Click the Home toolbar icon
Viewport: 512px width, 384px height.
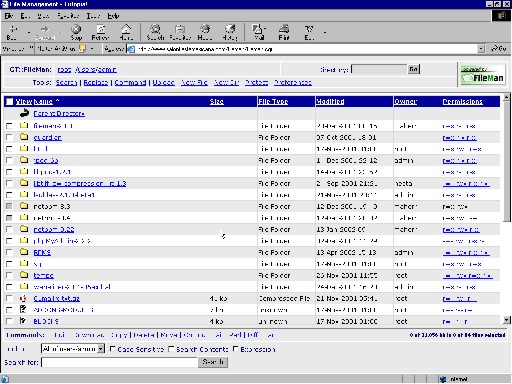coord(126,29)
